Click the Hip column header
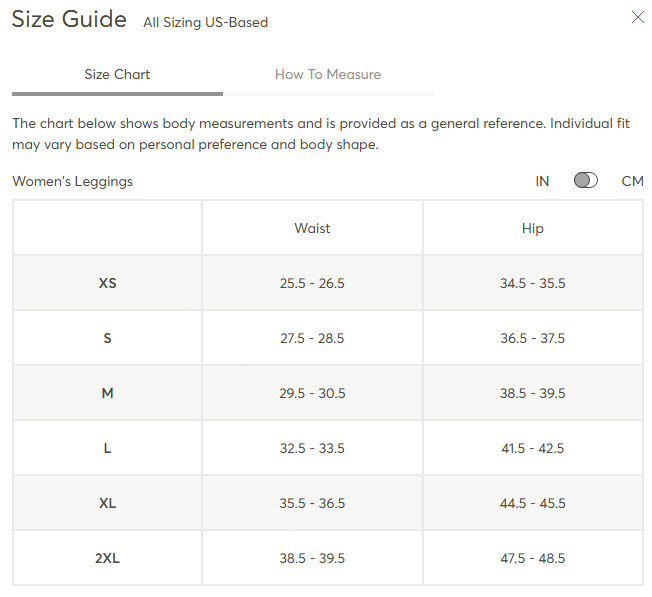The height and width of the screenshot is (597, 652). point(533,229)
